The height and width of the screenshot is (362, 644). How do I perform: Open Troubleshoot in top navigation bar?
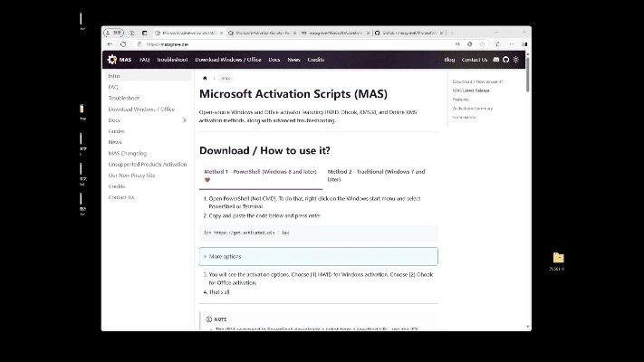tap(172, 60)
